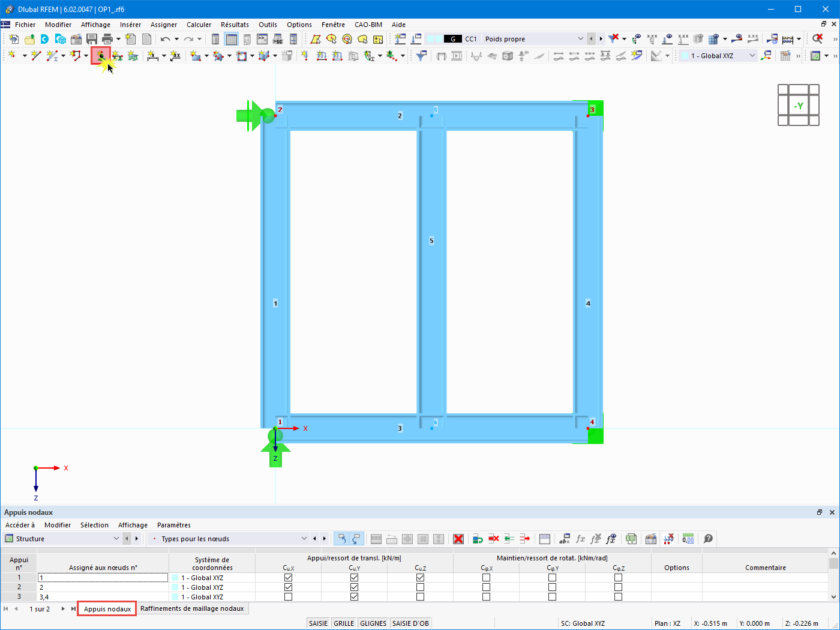Select the new line tool

[x=36, y=56]
